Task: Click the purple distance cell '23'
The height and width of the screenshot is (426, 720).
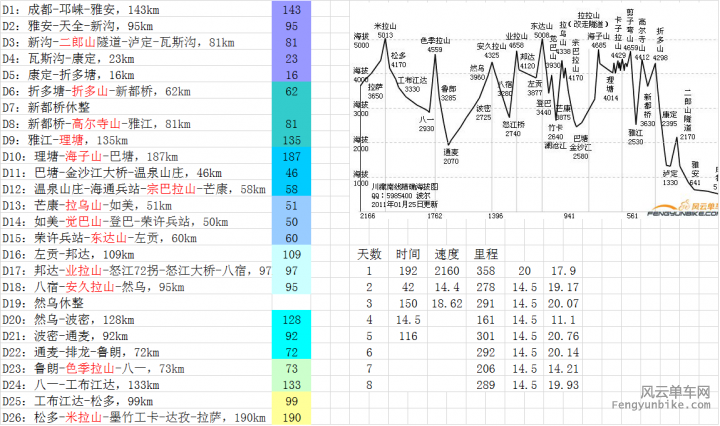Action: coord(292,58)
